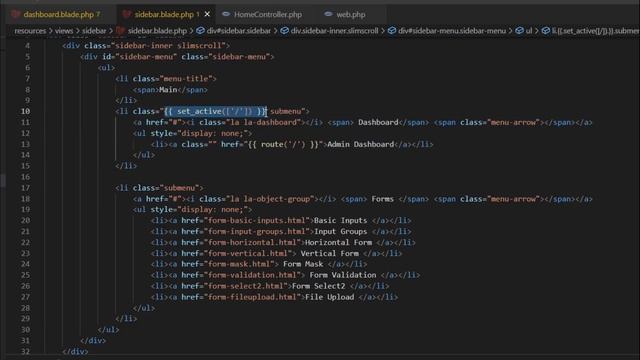
Task: Click the HomeController.php PHP file icon
Action: click(x=226, y=14)
